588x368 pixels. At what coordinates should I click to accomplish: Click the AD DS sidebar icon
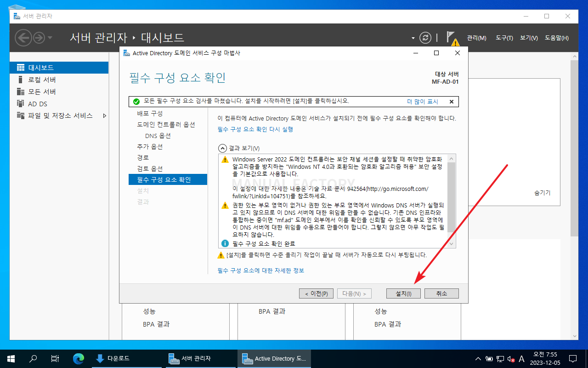pos(20,103)
